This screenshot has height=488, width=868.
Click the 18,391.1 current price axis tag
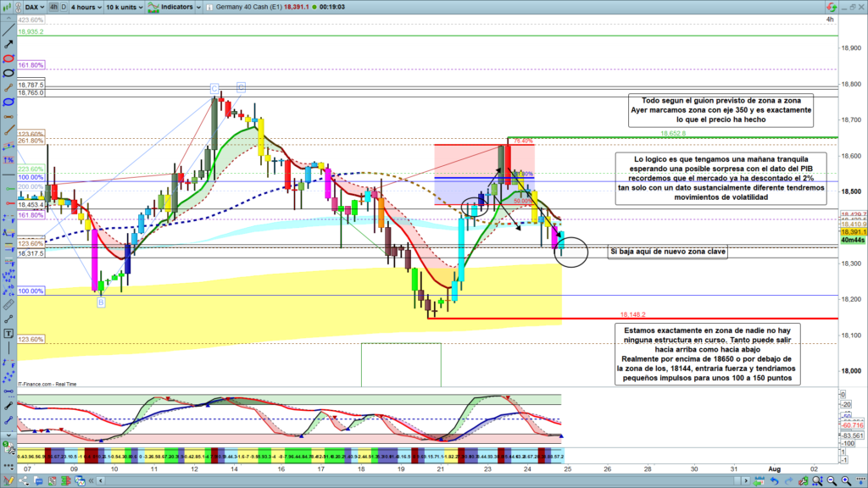coord(852,231)
